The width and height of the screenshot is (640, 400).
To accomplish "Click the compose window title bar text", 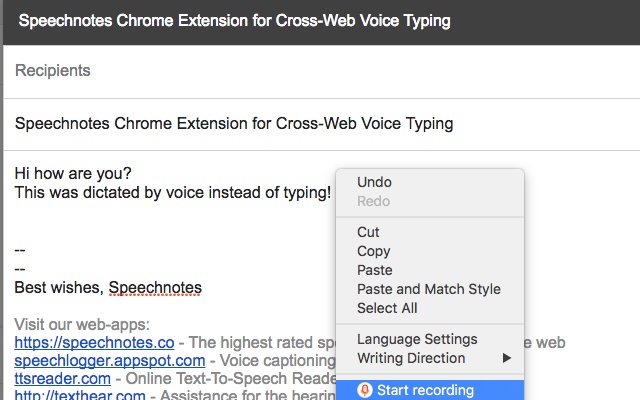I will click(235, 21).
